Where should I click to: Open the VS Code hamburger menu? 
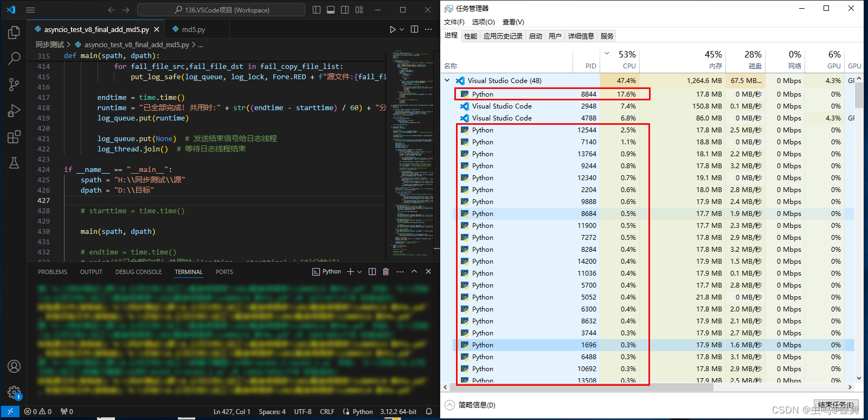[30, 10]
